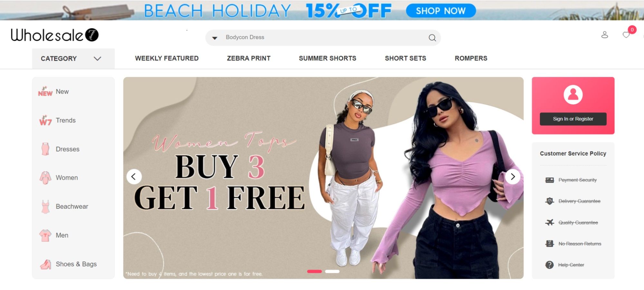Click the Beachwear swimsuit icon

tap(45, 207)
